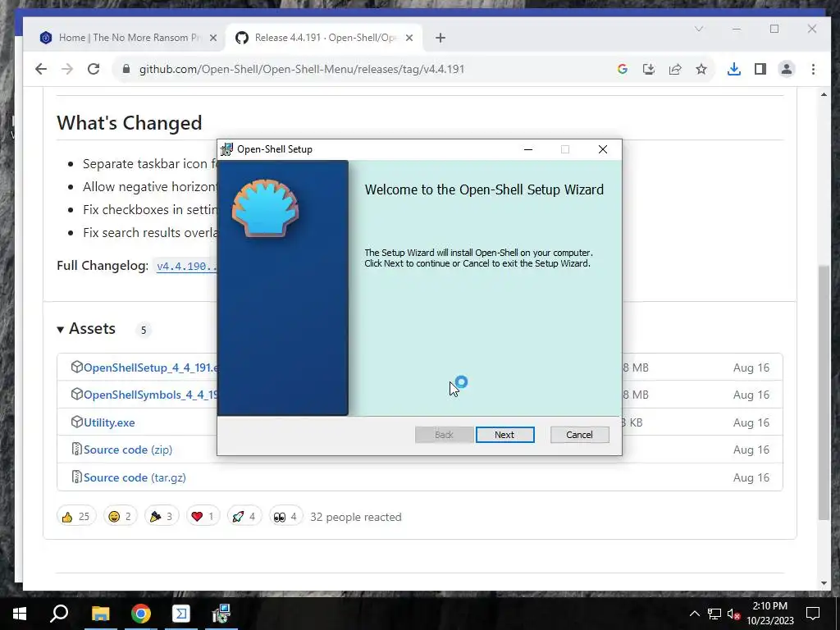The height and width of the screenshot is (630, 840).
Task: Click the installer icon in taskbar
Action: tap(221, 614)
